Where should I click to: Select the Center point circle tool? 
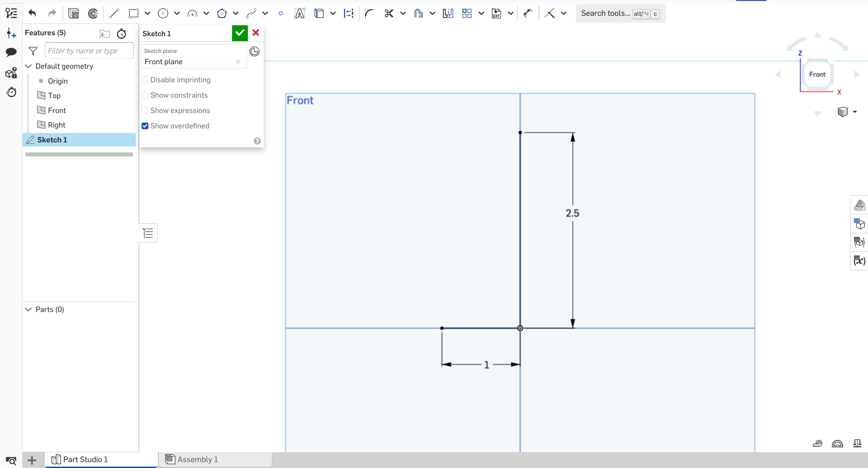163,14
